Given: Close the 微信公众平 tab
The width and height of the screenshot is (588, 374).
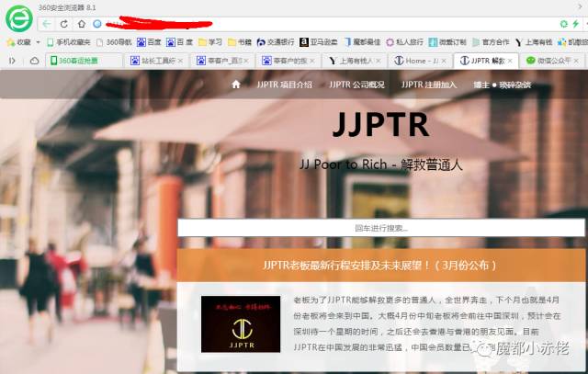Looking at the screenshot, I should point(576,61).
